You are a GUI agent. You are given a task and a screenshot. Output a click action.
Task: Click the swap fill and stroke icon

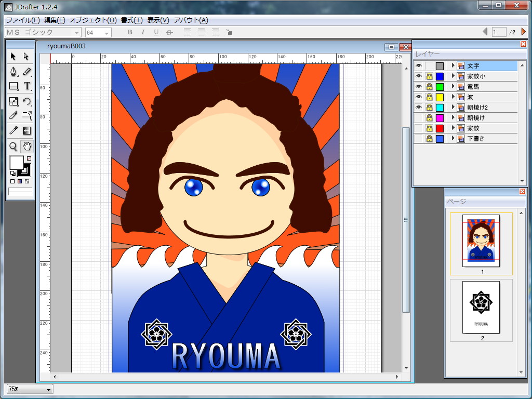tap(12, 174)
